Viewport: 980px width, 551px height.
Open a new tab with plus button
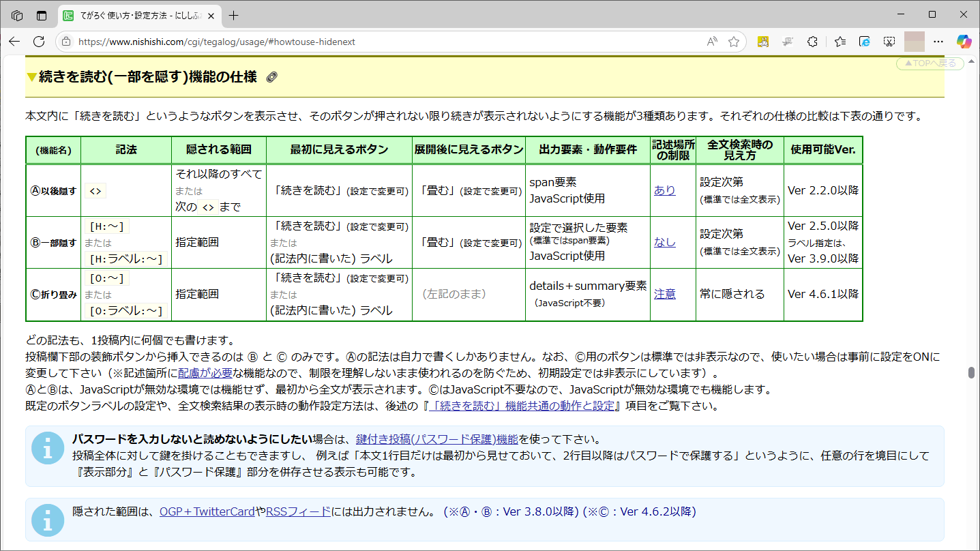[x=234, y=15]
